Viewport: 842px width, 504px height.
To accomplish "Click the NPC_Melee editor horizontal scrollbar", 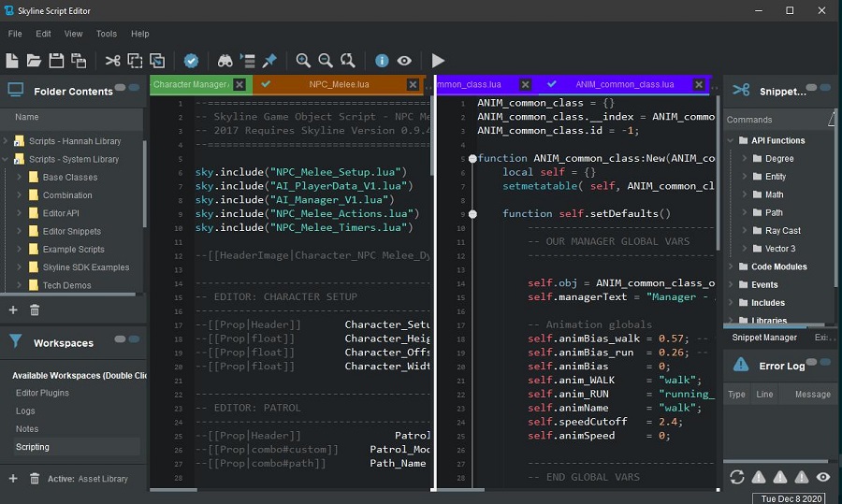I will click(173, 490).
